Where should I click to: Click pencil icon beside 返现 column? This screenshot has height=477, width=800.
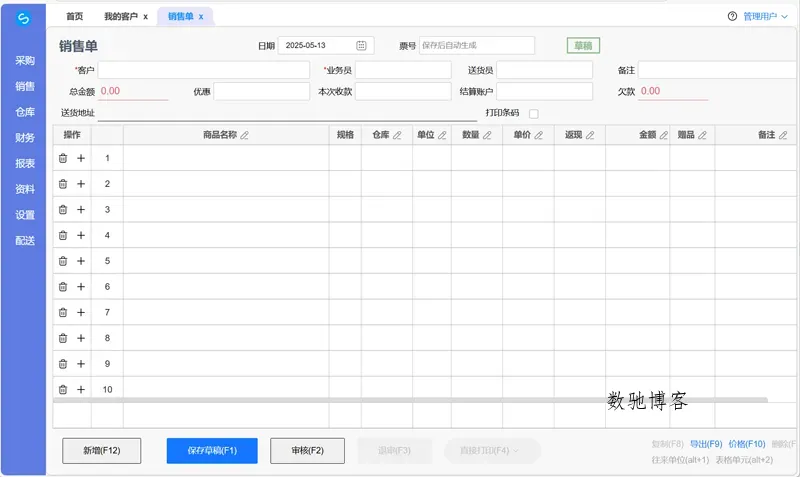pyautogui.click(x=590, y=135)
